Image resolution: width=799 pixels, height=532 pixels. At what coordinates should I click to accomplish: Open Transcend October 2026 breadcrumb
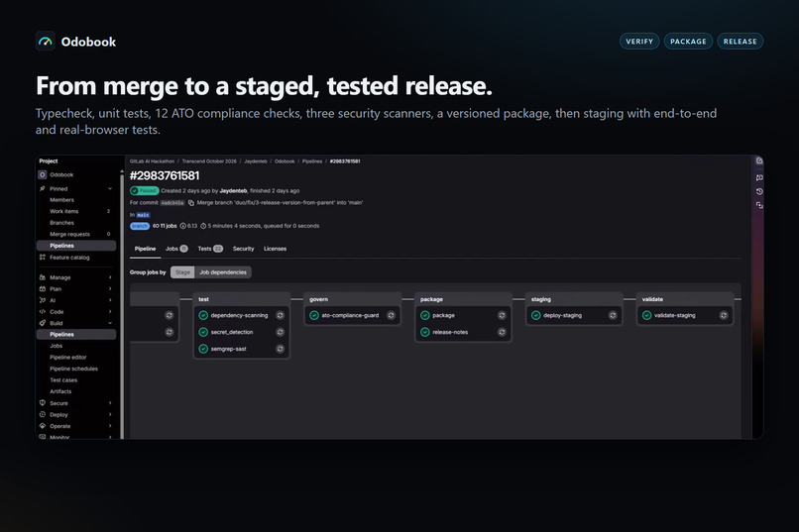[x=209, y=161]
